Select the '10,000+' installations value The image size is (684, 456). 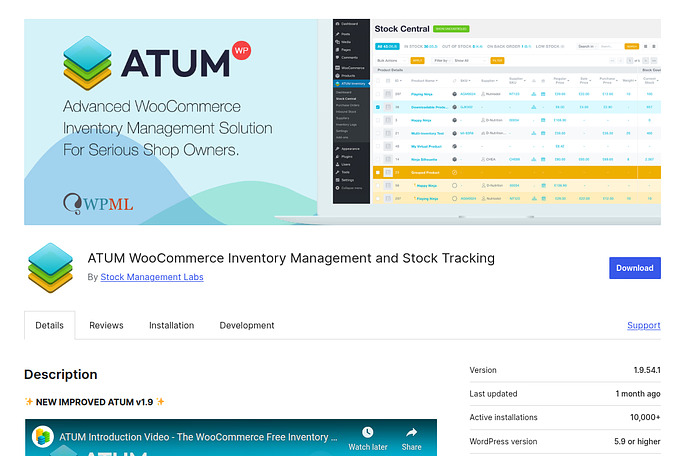point(645,417)
